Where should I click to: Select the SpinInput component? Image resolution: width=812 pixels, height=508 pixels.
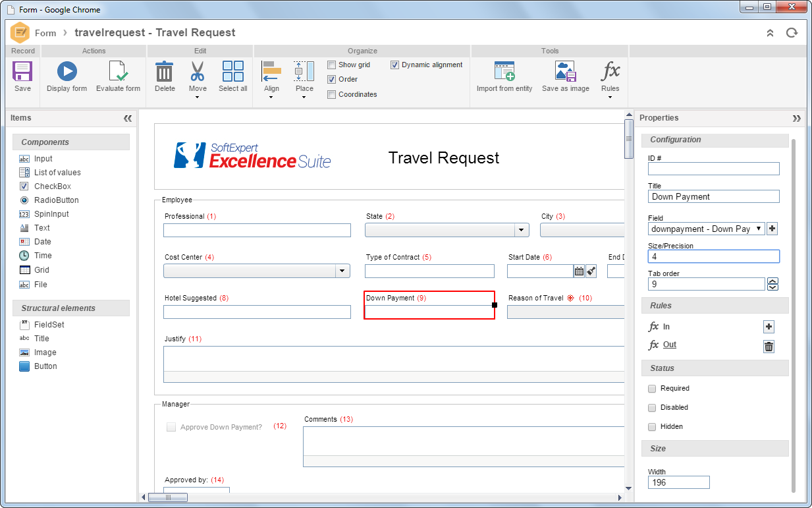pos(51,214)
